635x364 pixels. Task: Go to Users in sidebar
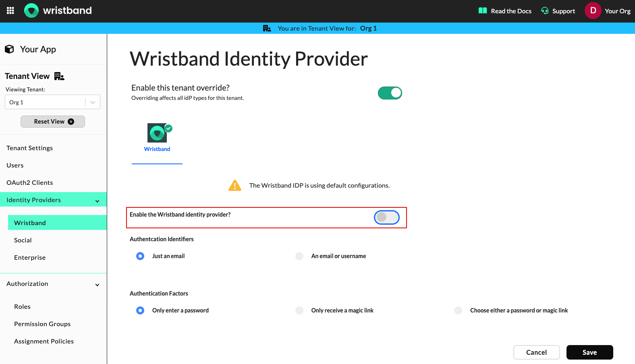(x=15, y=165)
